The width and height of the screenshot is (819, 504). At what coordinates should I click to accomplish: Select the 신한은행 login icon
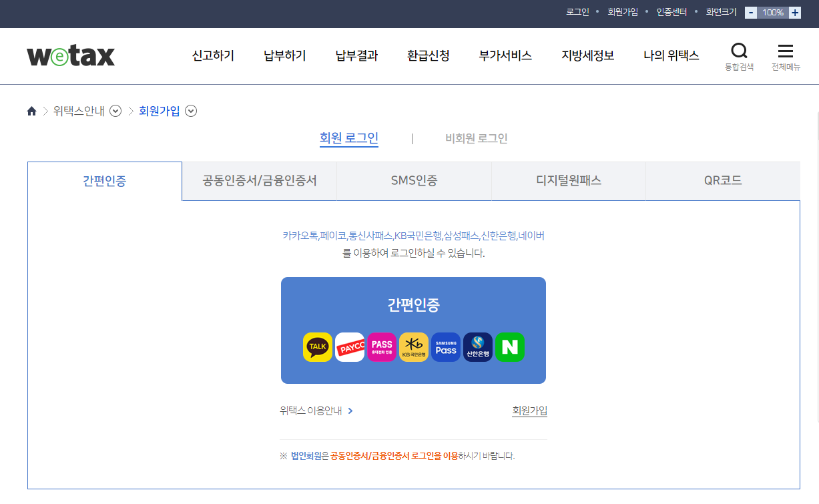click(x=478, y=347)
